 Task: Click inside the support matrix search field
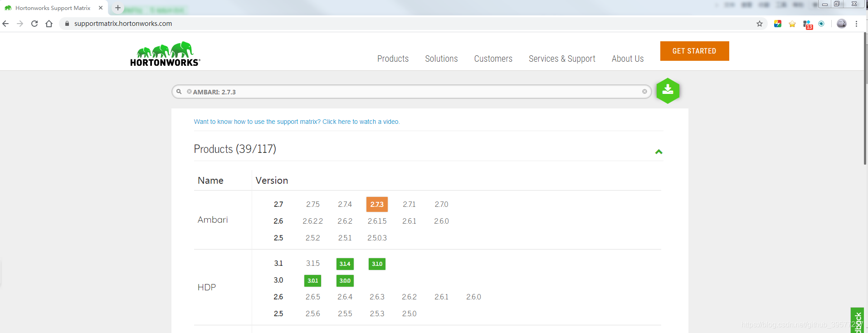411,92
